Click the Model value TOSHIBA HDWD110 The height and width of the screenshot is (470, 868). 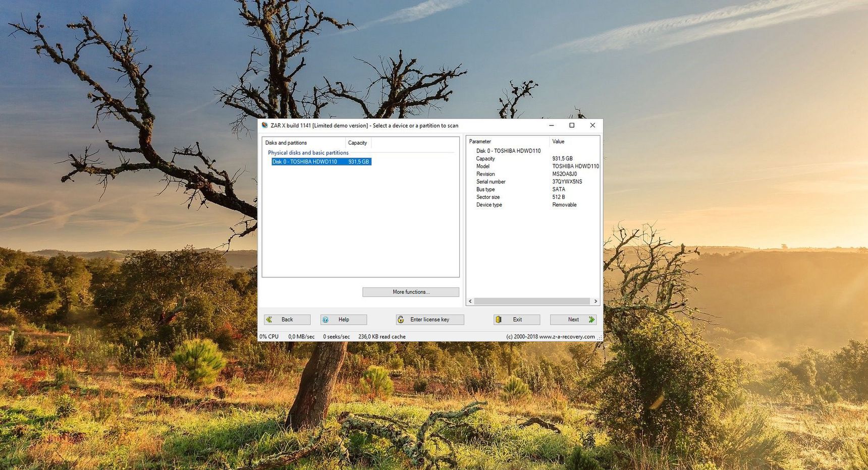click(576, 166)
